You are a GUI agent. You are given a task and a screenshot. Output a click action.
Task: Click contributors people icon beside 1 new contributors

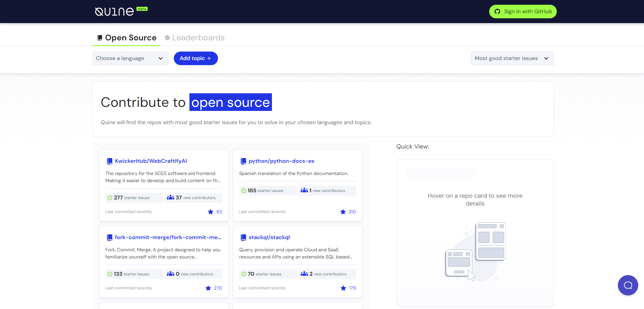304,190
